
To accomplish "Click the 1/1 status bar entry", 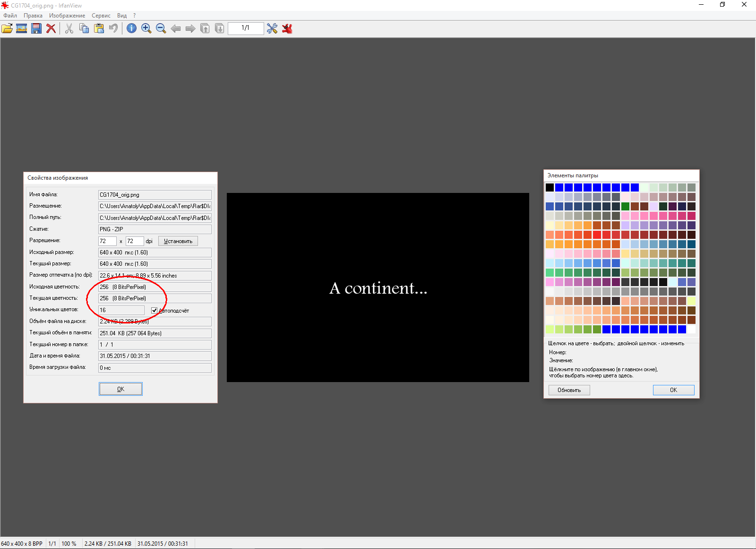I will (x=52, y=544).
